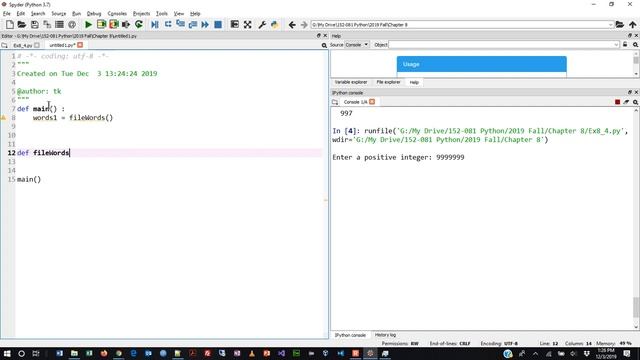Viewport: 640px width, 360px height.
Task: Stop debugging with the blue square icon
Action: click(x=218, y=24)
